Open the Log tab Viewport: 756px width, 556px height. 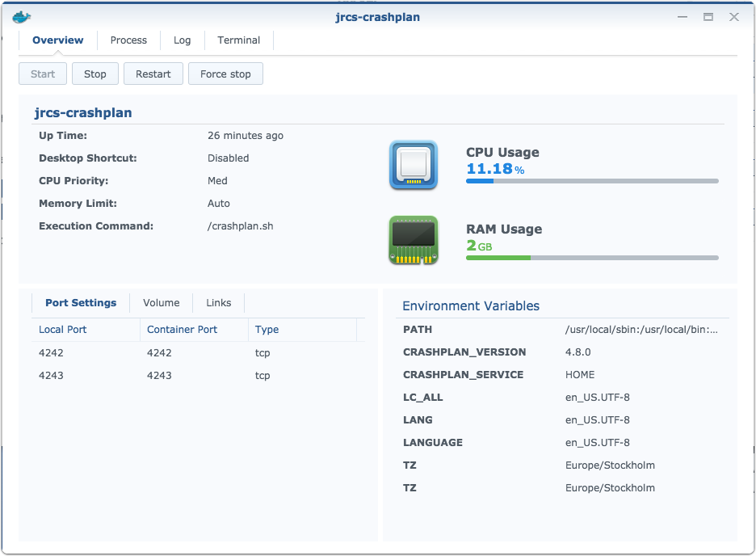point(183,40)
